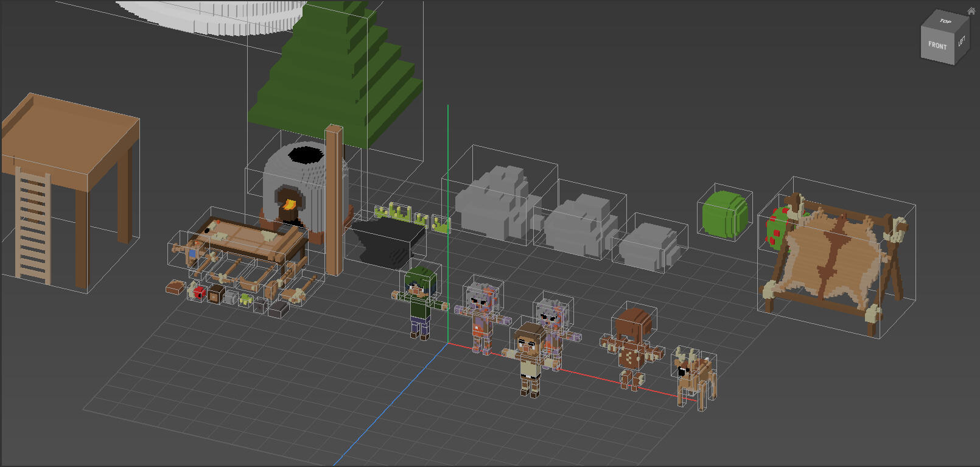Switch to LEFT view on view cube

click(x=962, y=42)
